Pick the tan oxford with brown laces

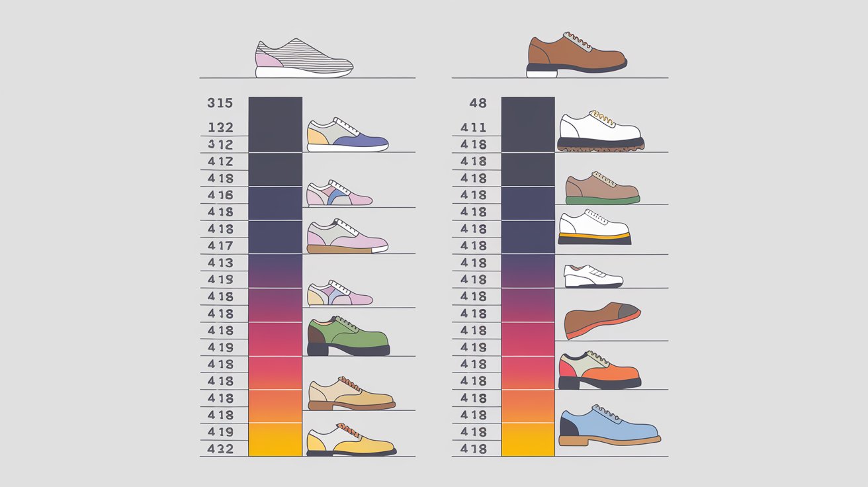point(351,393)
